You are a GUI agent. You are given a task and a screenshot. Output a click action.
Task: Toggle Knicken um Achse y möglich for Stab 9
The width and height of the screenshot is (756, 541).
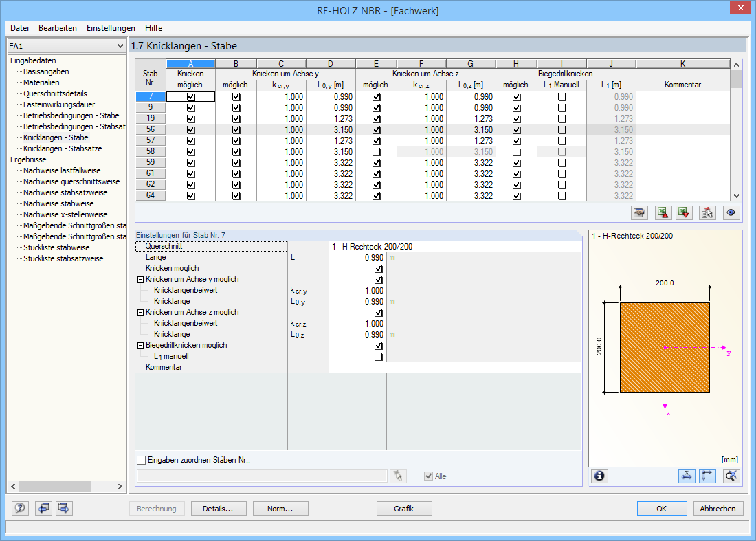[236, 107]
